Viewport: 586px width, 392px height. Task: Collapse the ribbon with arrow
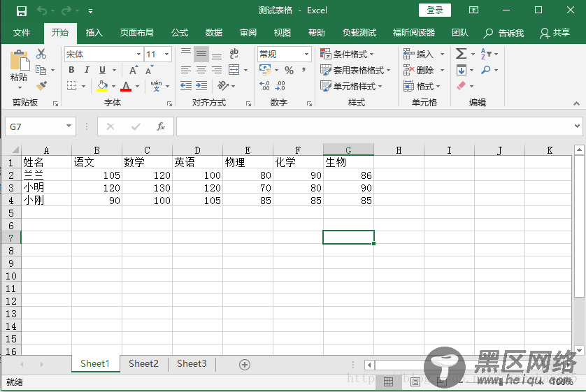(576, 103)
